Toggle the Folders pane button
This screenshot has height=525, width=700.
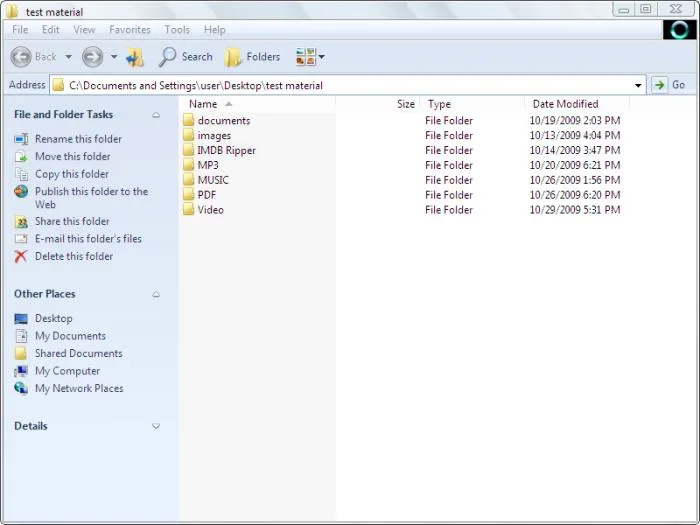click(x=252, y=57)
